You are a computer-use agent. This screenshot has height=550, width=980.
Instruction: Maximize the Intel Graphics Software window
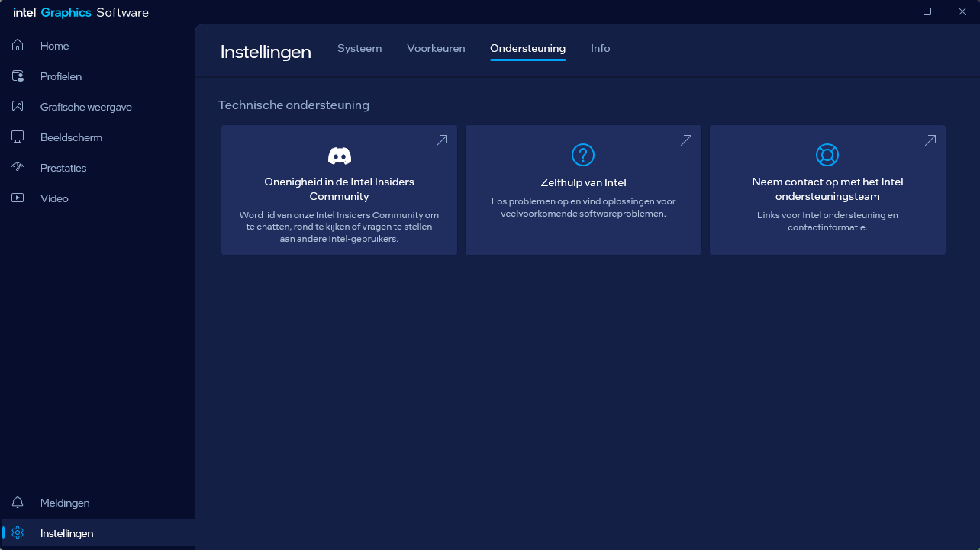(927, 11)
